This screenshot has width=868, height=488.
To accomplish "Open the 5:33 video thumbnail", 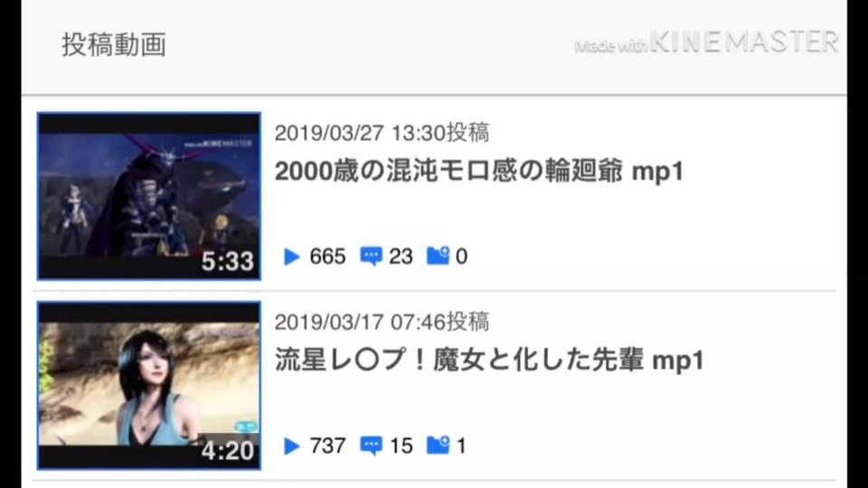I will coord(149,196).
